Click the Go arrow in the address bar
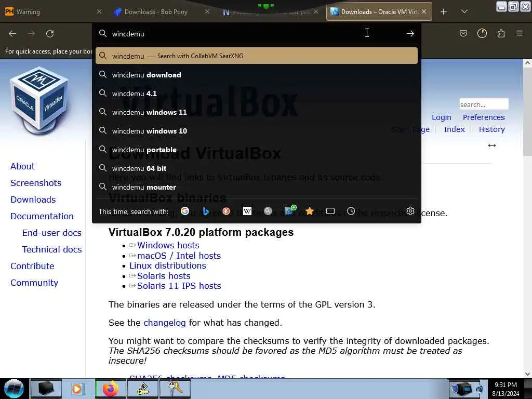This screenshot has height=399, width=532. (410, 33)
